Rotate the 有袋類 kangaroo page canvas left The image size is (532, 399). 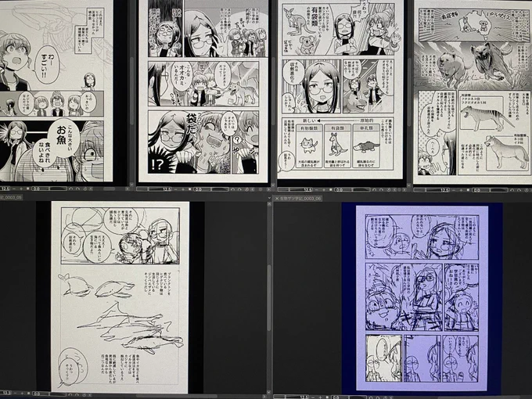tap(374, 189)
